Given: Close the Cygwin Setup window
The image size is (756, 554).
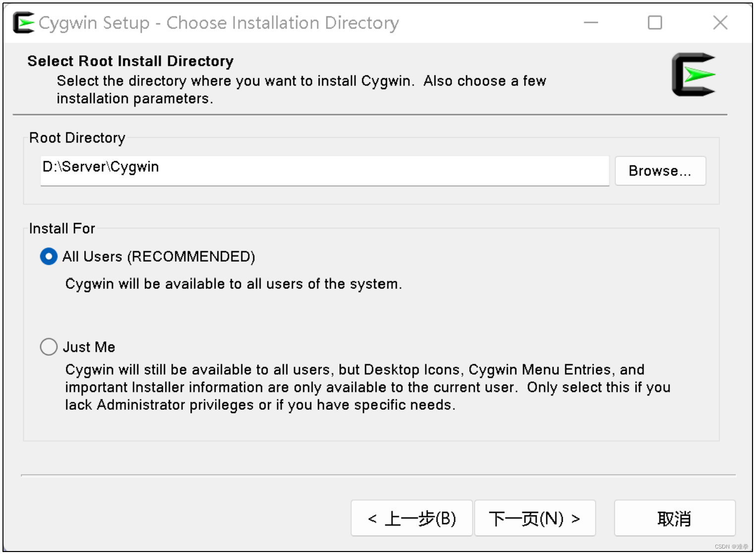Looking at the screenshot, I should click(720, 23).
